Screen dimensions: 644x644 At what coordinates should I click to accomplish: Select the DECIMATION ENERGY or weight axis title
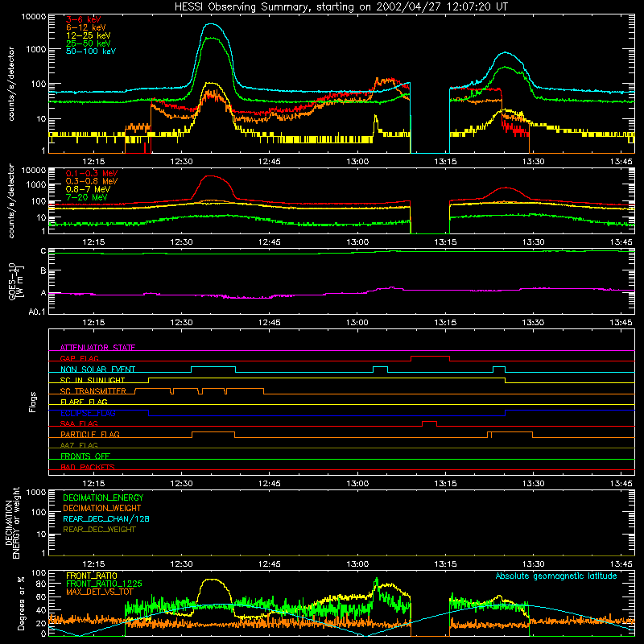[12, 522]
